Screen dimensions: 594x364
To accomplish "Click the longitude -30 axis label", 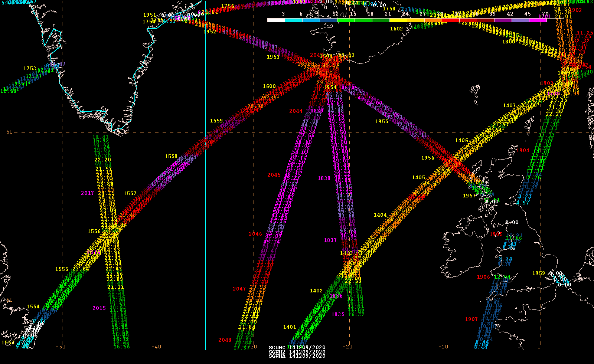I will click(252, 347).
